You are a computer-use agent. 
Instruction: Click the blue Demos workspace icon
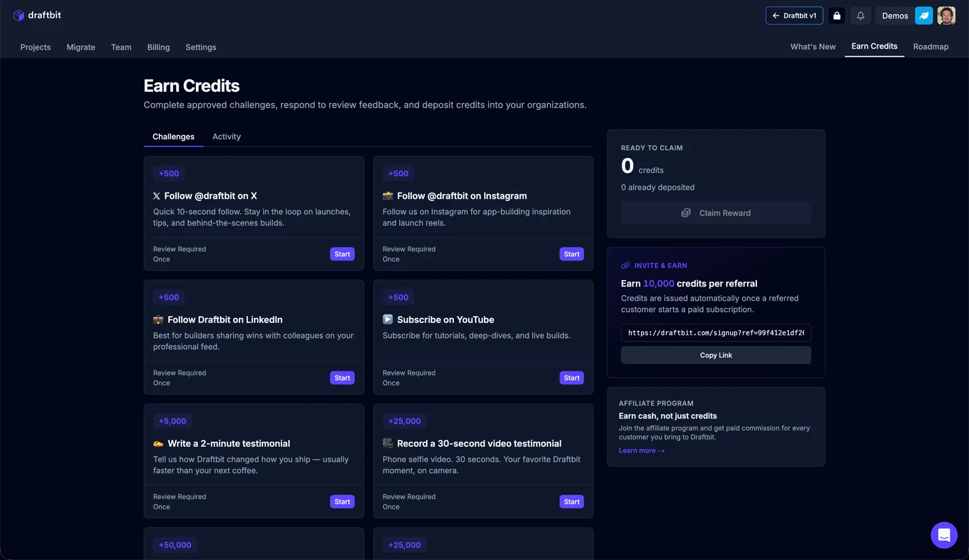click(924, 16)
